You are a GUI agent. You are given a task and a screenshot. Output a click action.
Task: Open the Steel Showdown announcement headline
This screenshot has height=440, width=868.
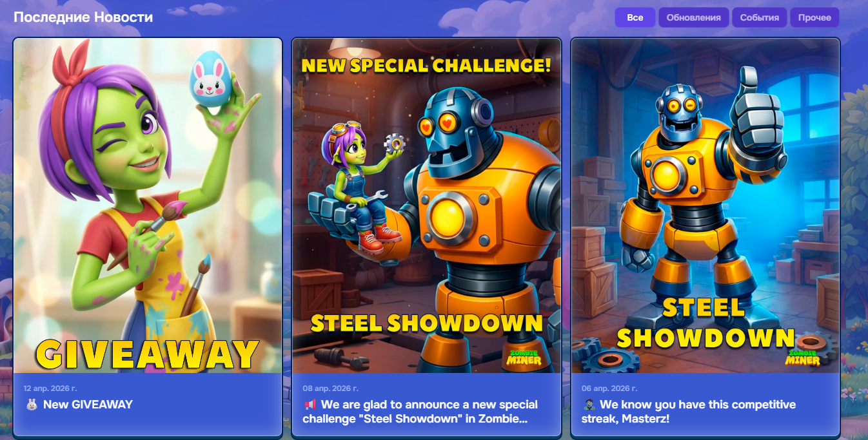[420, 412]
